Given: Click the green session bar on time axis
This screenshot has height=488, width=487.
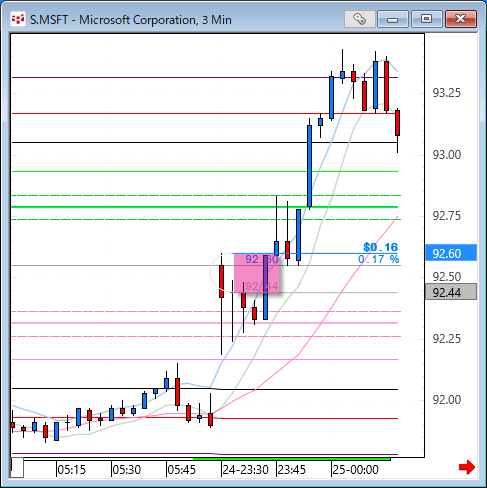Looking at the screenshot, I should pyautogui.click(x=292, y=459).
